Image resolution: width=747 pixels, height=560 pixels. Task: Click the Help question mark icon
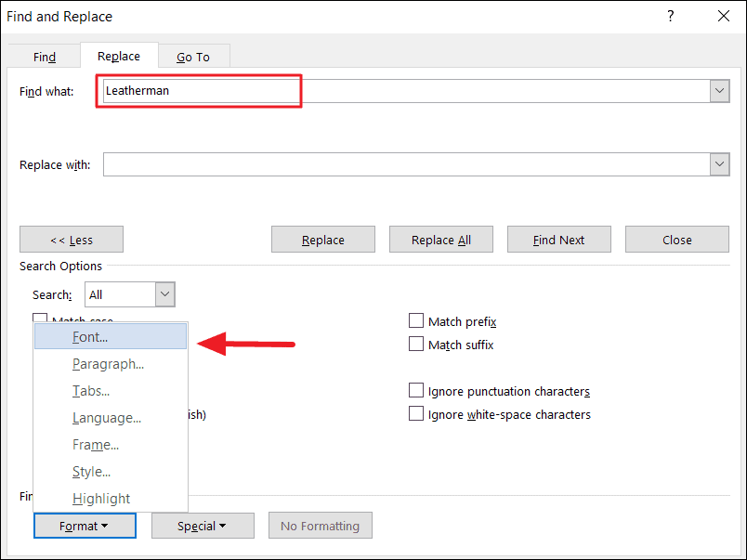click(x=671, y=16)
